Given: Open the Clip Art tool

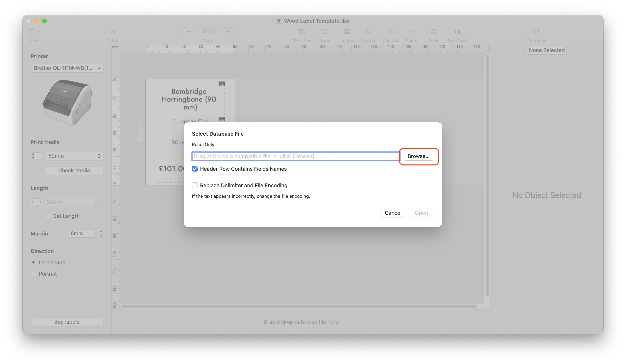Looking at the screenshot, I should [390, 31].
